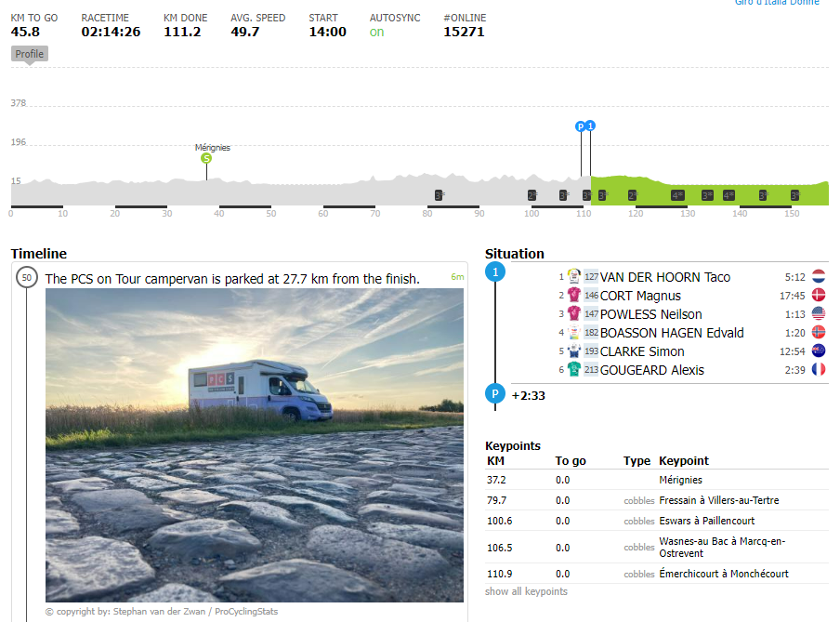Click the France flag for GOUGEARD Alexis
Screen dimensions: 840x622
(818, 369)
